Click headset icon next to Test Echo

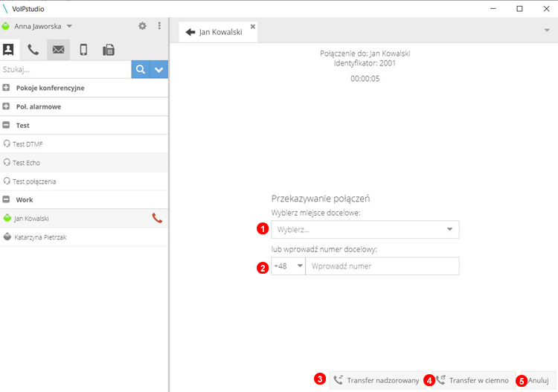point(7,163)
